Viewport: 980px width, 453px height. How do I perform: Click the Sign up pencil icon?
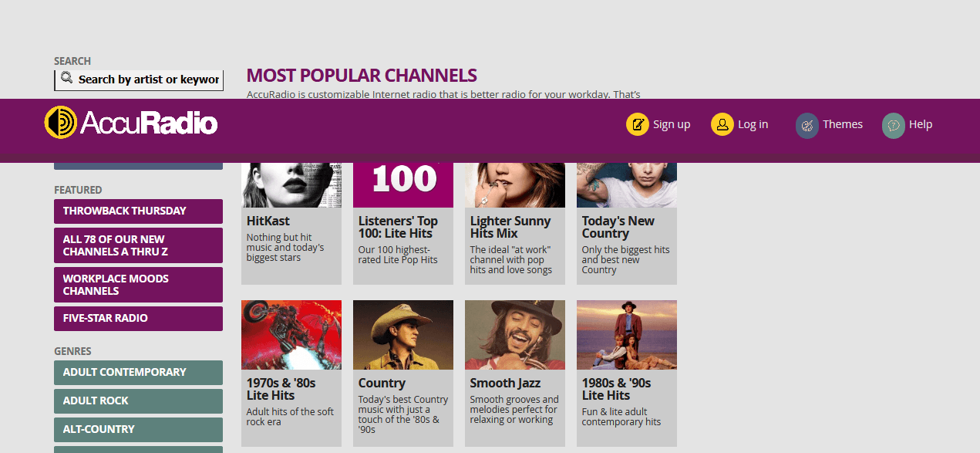click(637, 124)
